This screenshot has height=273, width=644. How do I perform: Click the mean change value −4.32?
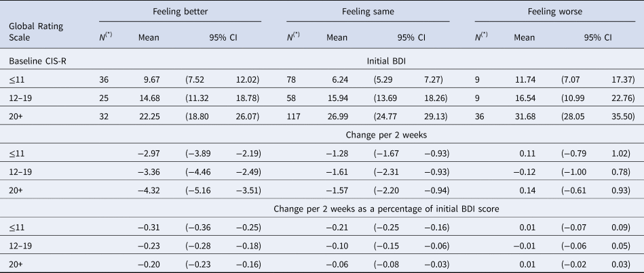click(x=148, y=192)
